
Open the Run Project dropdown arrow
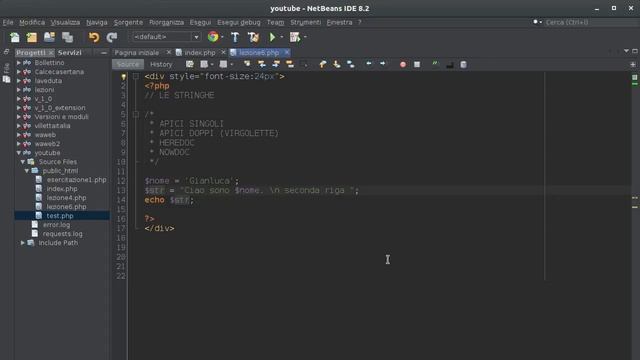point(282,37)
